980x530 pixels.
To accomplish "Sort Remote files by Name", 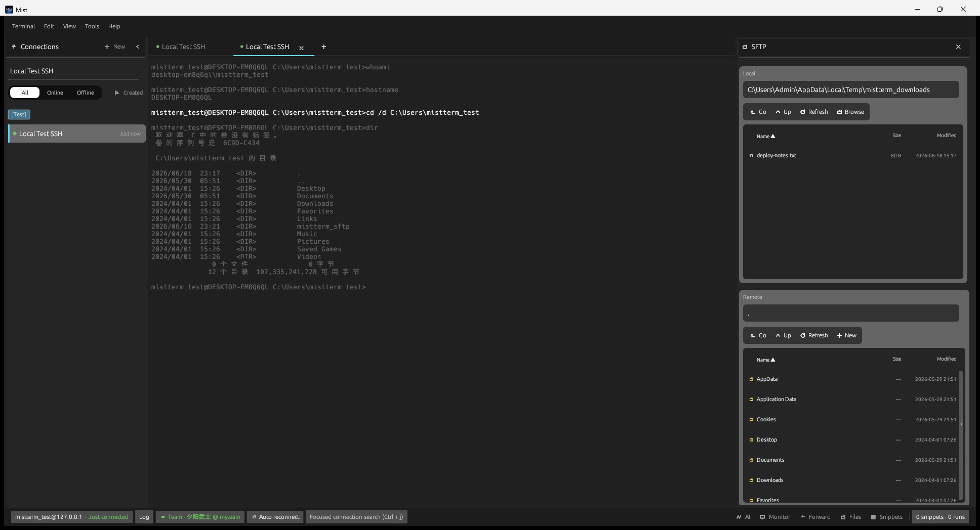I will tap(766, 360).
